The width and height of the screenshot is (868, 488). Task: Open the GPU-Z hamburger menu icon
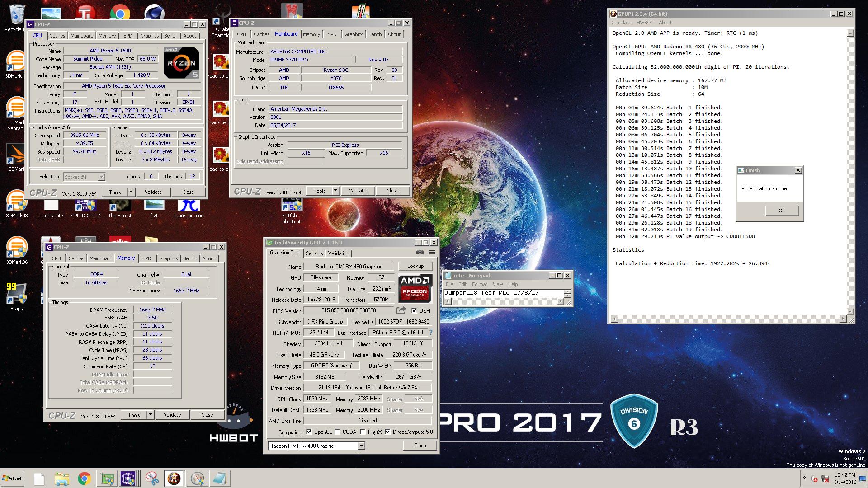(432, 253)
